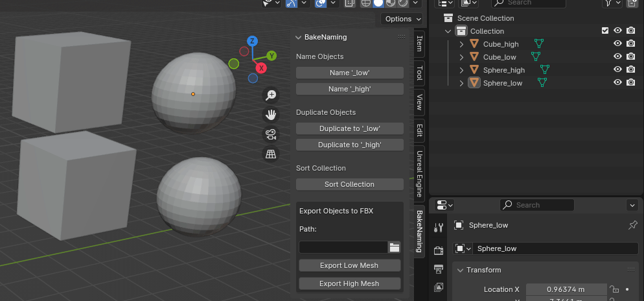The height and width of the screenshot is (301, 644).
Task: Toggle show overlays button in header
Action: click(x=321, y=3)
